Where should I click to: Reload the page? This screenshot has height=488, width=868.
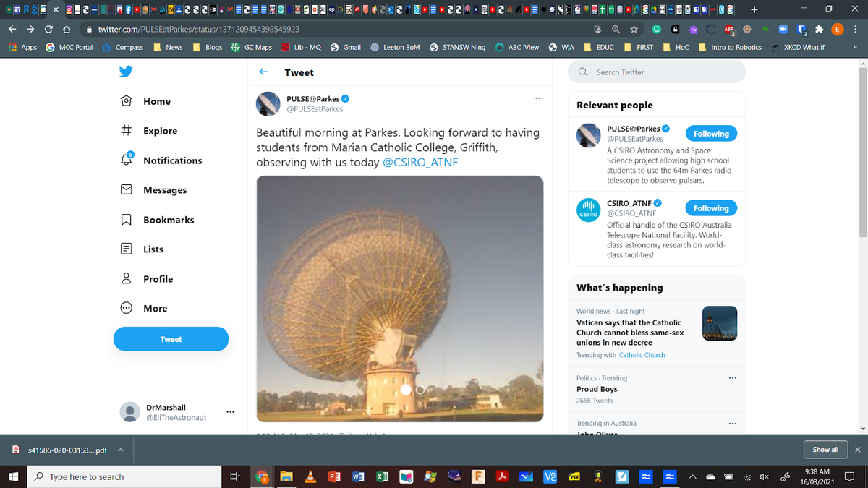48,29
